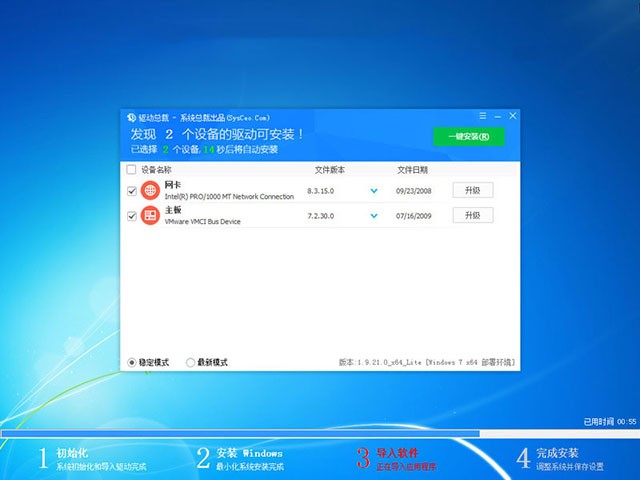Click 升级 button for the 主板 row
Viewport: 640px width, 480px height.
(473, 215)
